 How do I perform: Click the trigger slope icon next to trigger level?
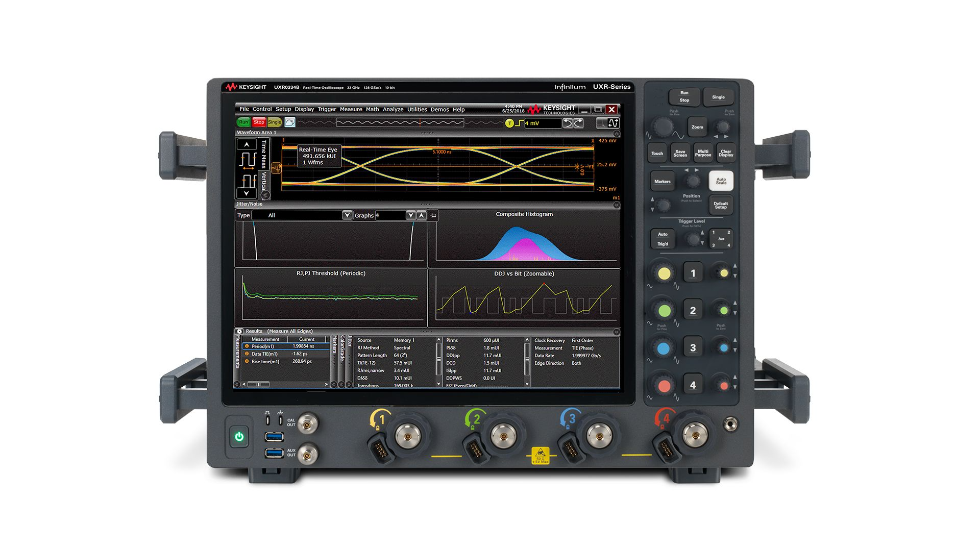pyautogui.click(x=520, y=122)
